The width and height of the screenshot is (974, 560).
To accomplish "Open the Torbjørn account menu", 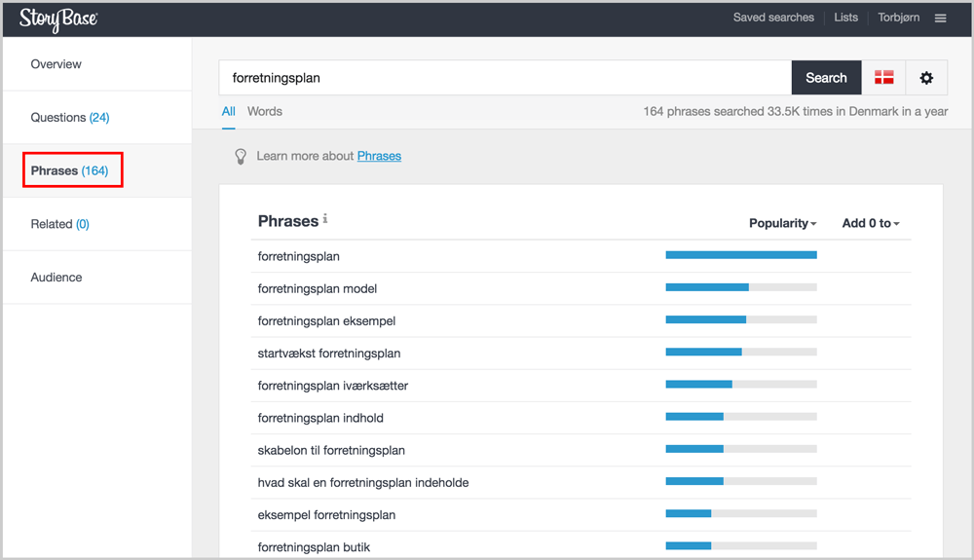I will 898,18.
